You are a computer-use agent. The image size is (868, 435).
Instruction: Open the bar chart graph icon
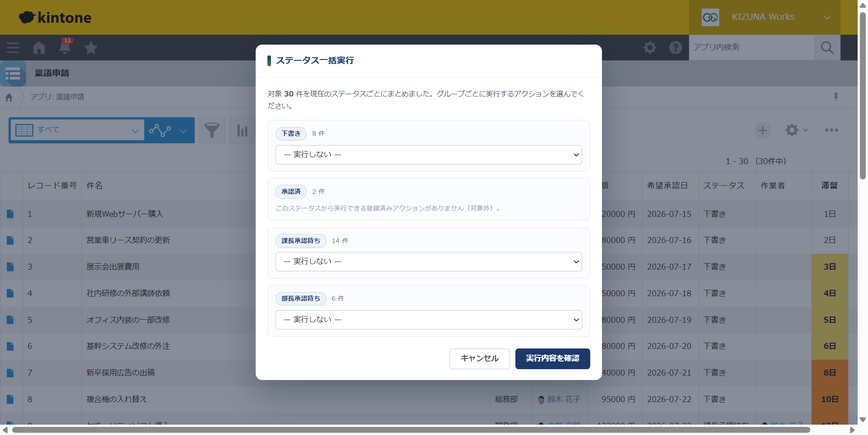point(242,130)
